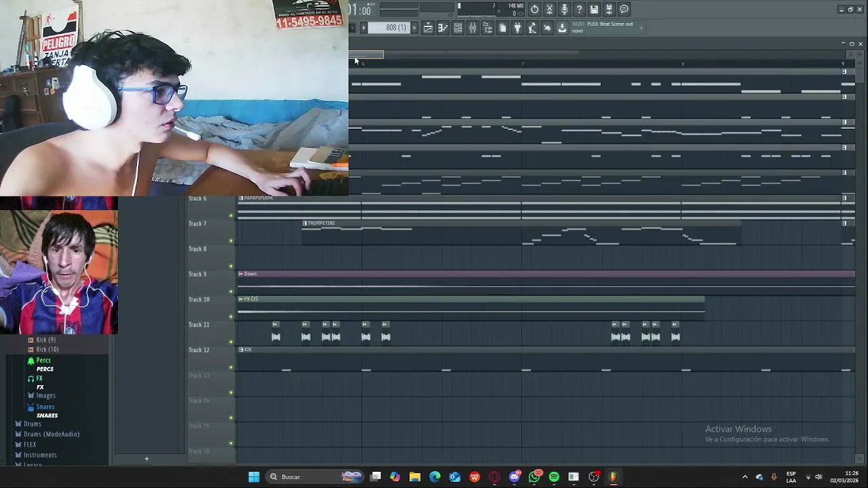
Task: Open the audio editor scissors icon
Action: click(549, 9)
